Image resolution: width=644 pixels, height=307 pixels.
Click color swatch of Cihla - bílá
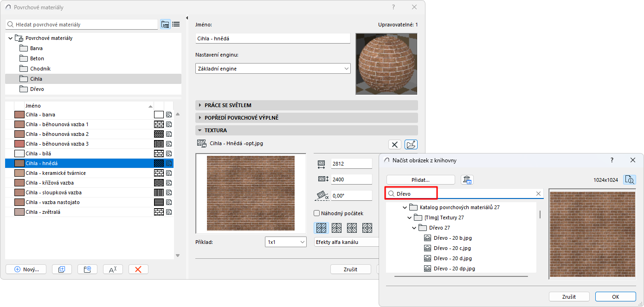pos(19,153)
